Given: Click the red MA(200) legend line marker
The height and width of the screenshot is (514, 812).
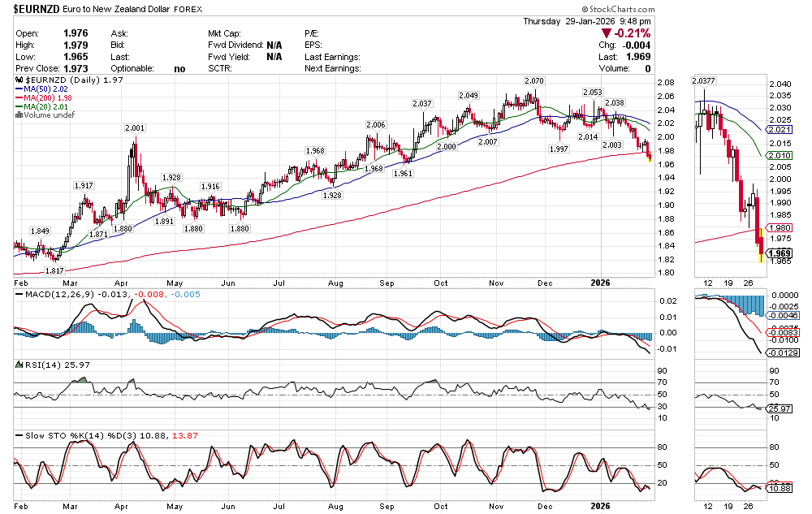Looking at the screenshot, I should (x=19, y=98).
